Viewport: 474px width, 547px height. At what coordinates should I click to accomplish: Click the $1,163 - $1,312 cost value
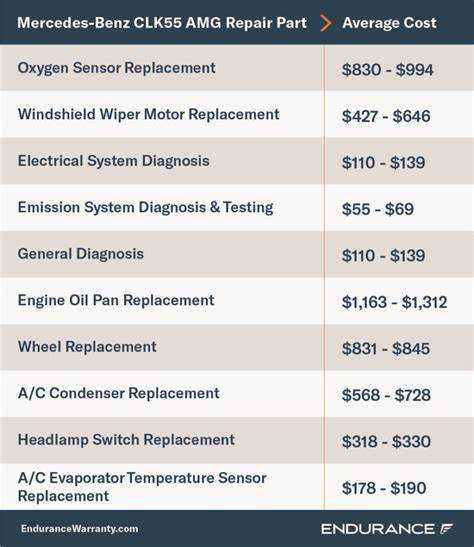point(394,302)
